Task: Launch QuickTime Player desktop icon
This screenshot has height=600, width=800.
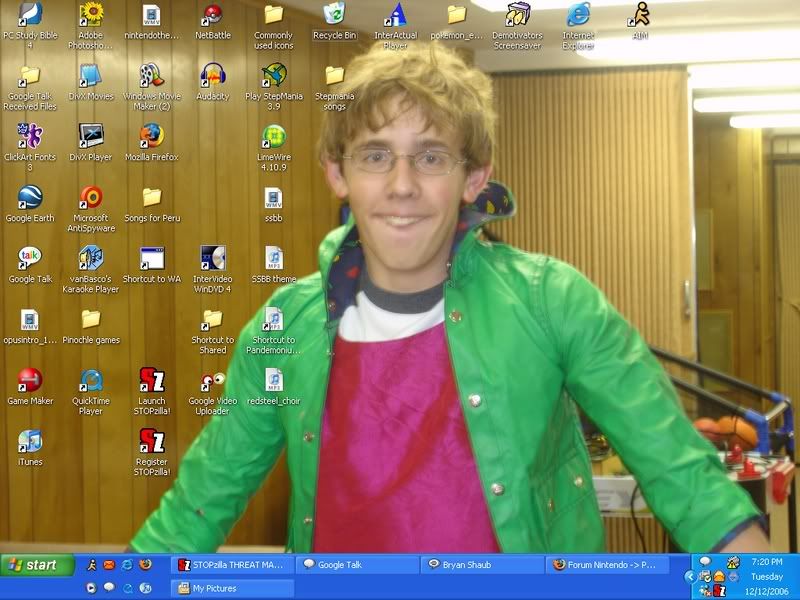Action: click(91, 391)
